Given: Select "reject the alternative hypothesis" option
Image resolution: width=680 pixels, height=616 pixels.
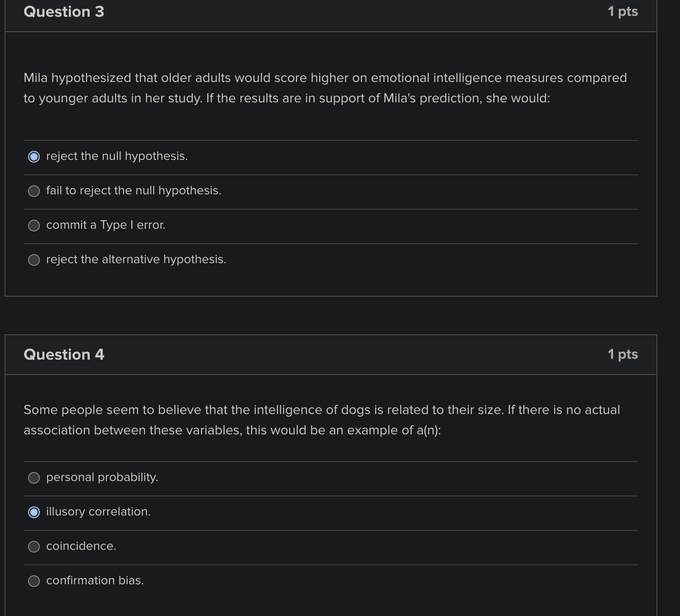Looking at the screenshot, I should (34, 260).
